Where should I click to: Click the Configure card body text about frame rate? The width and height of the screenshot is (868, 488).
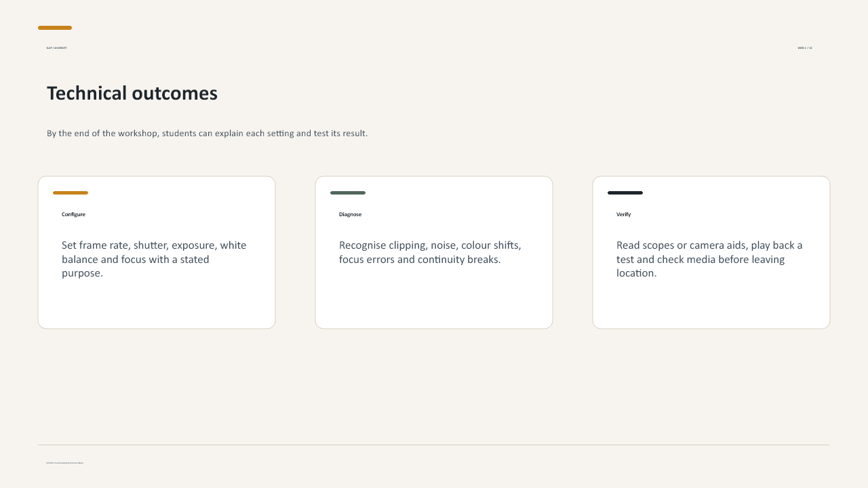[154, 259]
